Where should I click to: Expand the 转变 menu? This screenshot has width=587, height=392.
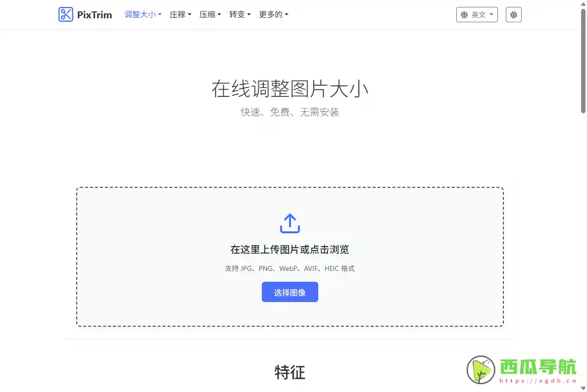tap(240, 14)
